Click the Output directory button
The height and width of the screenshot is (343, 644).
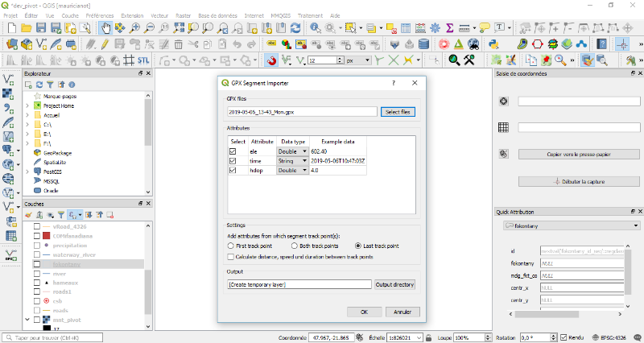(394, 284)
